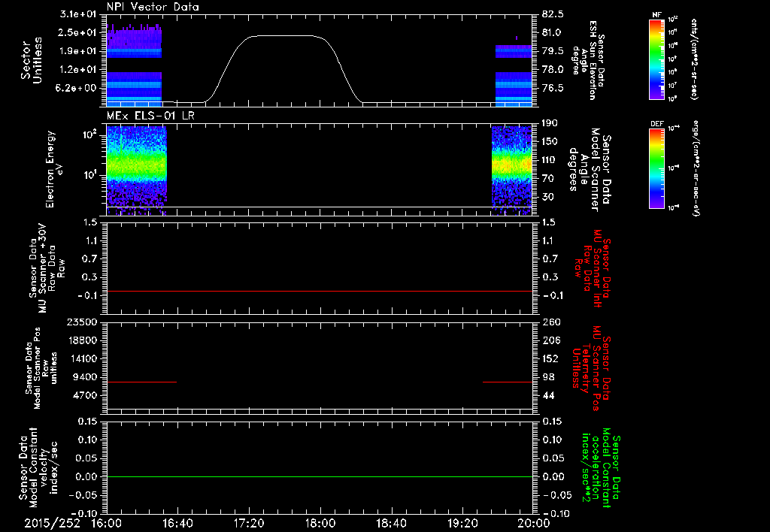The width and height of the screenshot is (770, 532).
Task: Click the 44 telemetry tick value
Action: click(548, 395)
